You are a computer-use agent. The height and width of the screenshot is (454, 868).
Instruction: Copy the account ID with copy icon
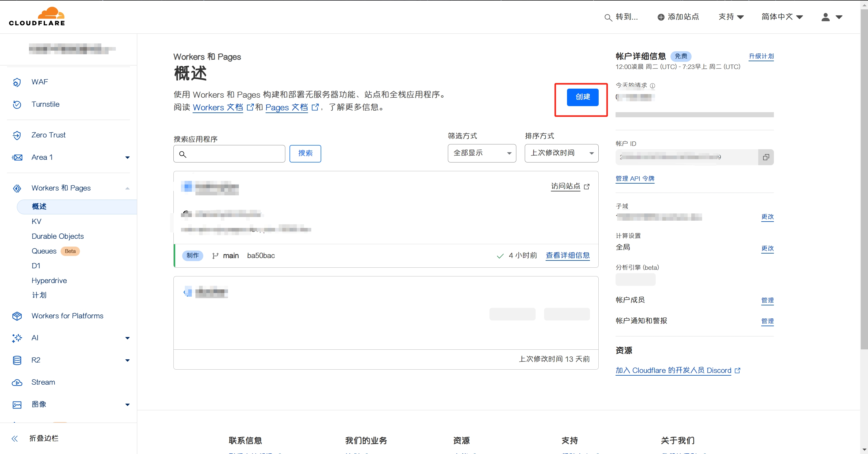[x=766, y=157]
